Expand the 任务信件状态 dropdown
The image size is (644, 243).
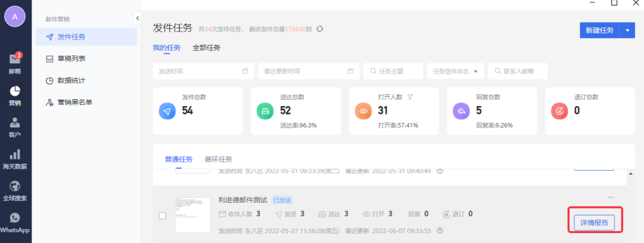pyautogui.click(x=455, y=71)
